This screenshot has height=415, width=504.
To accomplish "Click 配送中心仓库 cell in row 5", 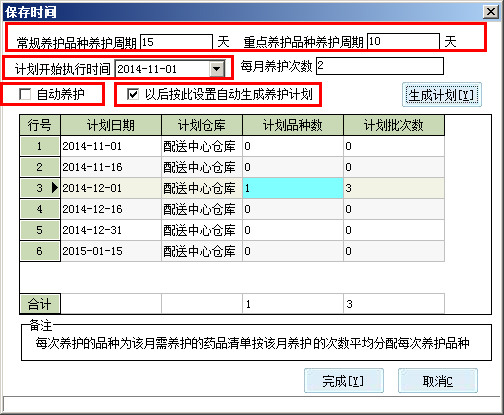I will tap(202, 230).
